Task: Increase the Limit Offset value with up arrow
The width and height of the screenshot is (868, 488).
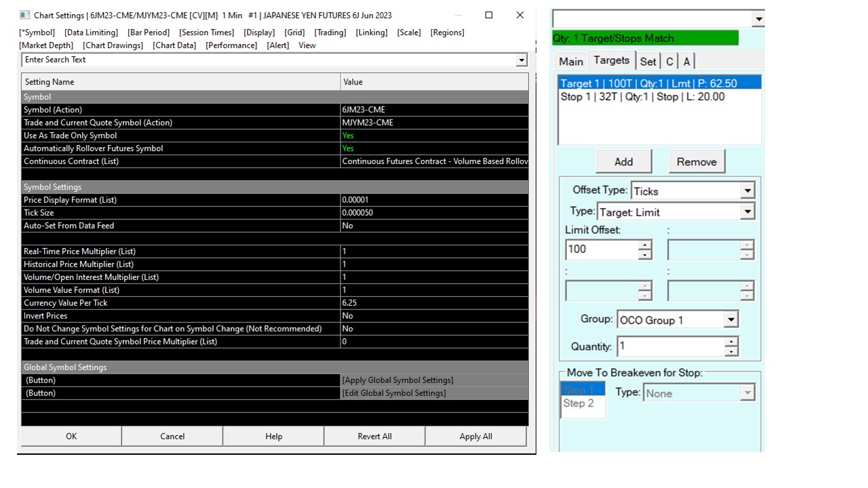Action: (x=645, y=245)
